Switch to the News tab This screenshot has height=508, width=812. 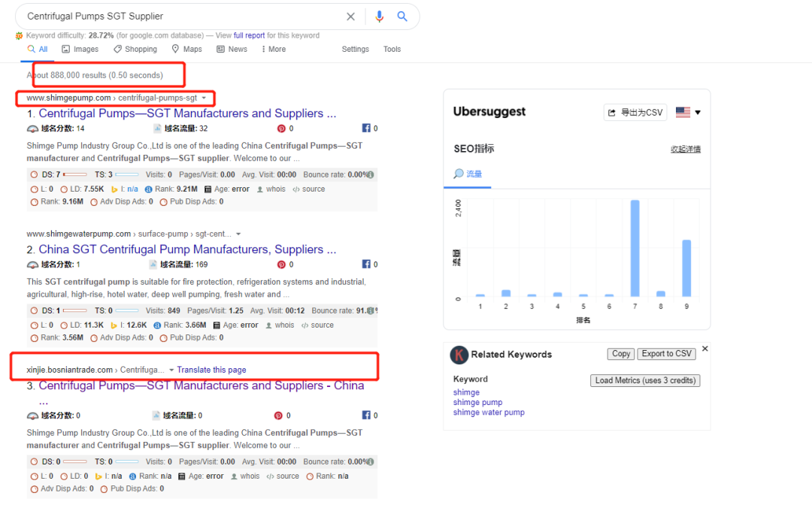[232, 49]
